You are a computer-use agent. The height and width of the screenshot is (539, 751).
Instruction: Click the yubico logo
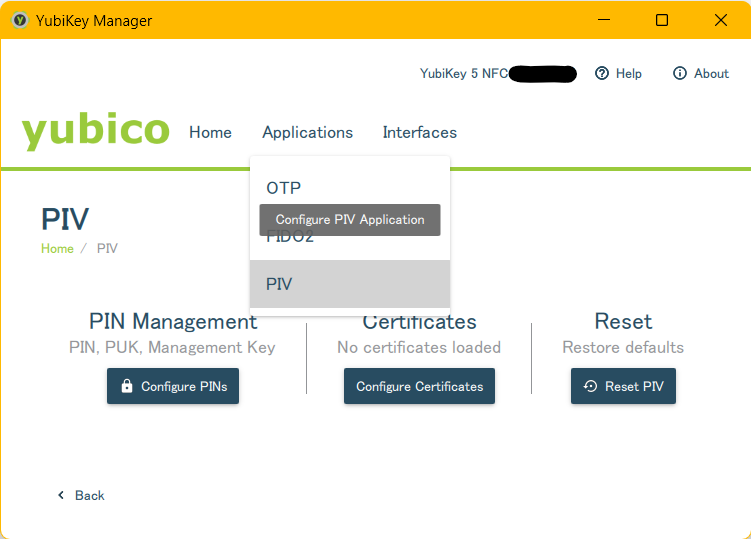pyautogui.click(x=95, y=131)
